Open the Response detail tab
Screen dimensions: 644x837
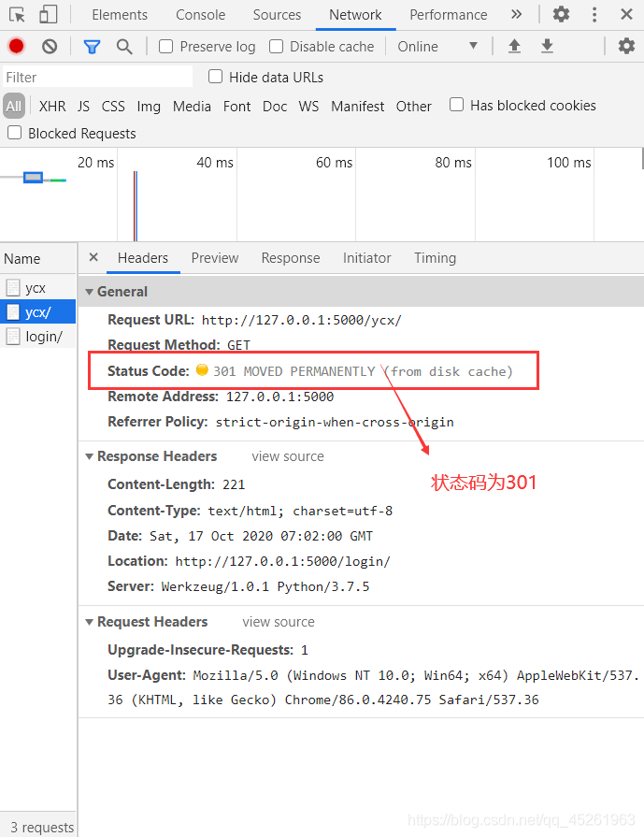pyautogui.click(x=291, y=258)
